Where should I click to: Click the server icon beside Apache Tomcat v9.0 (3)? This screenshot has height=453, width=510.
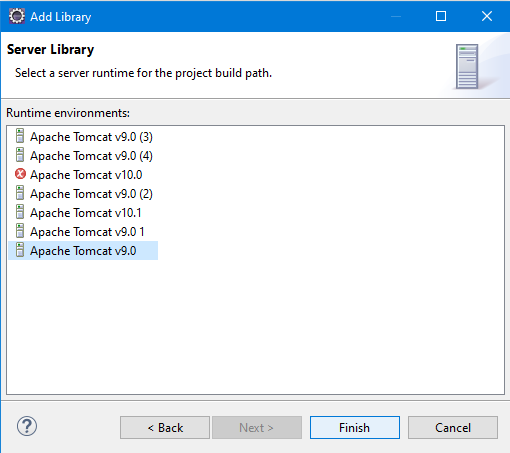[20, 136]
